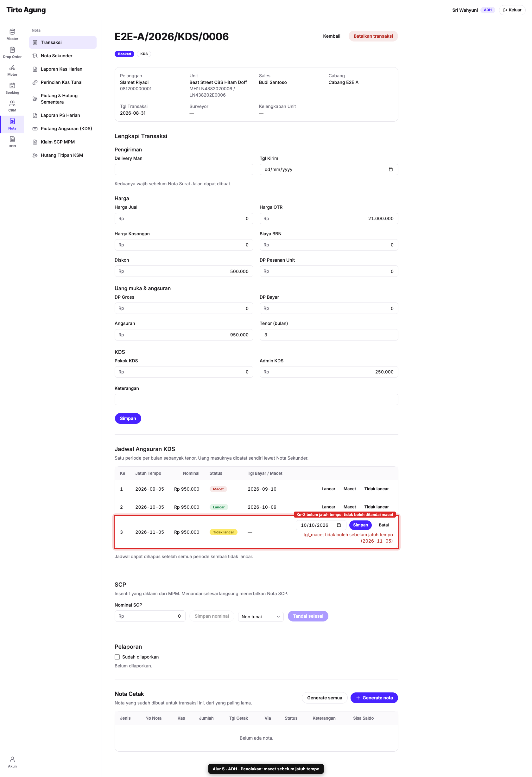Click the Nominal SCP input

[150, 616]
